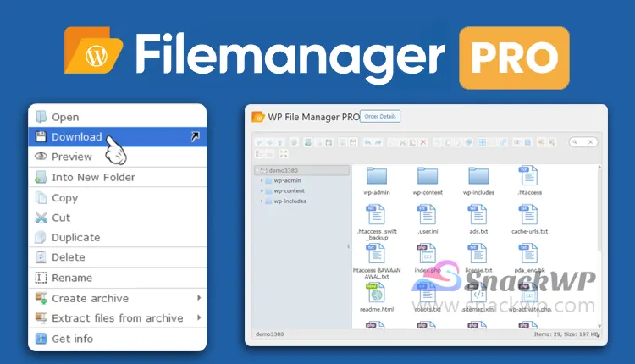Collapse the demo3380 root tree node
Image resolution: width=635 pixels, height=364 pixels.
click(257, 170)
